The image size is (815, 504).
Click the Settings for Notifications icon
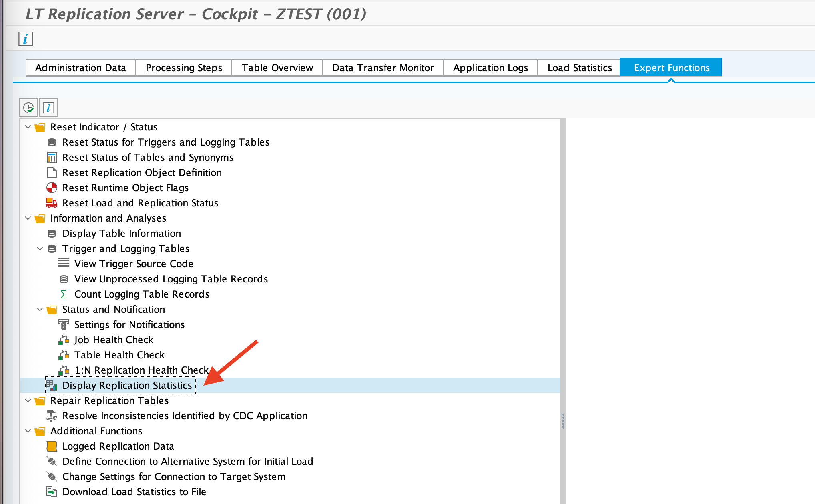point(64,324)
